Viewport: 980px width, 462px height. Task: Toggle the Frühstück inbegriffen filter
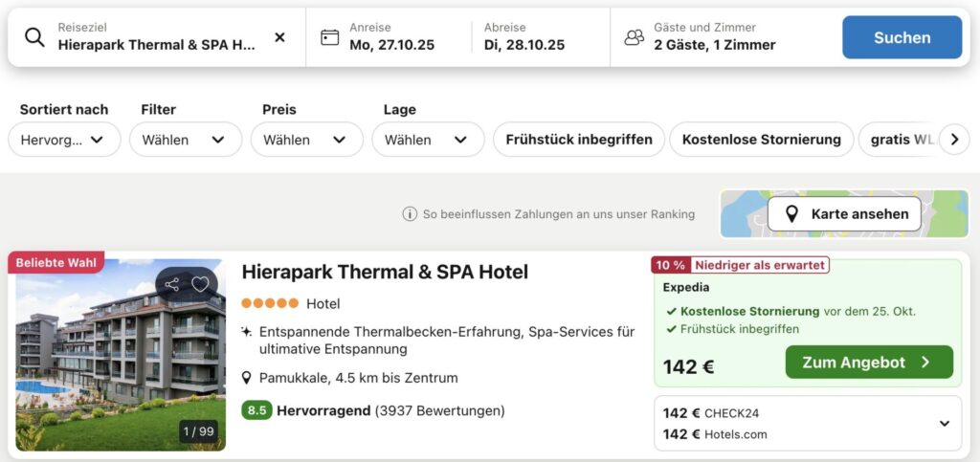click(579, 140)
